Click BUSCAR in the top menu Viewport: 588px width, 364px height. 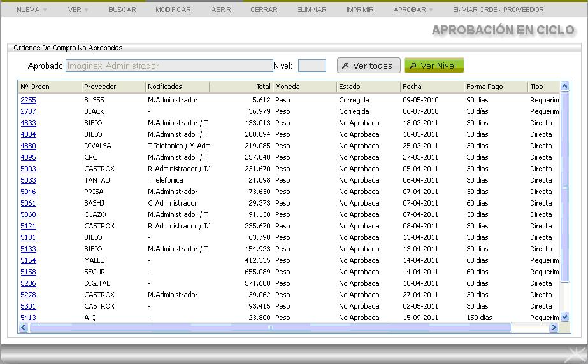[x=122, y=10]
